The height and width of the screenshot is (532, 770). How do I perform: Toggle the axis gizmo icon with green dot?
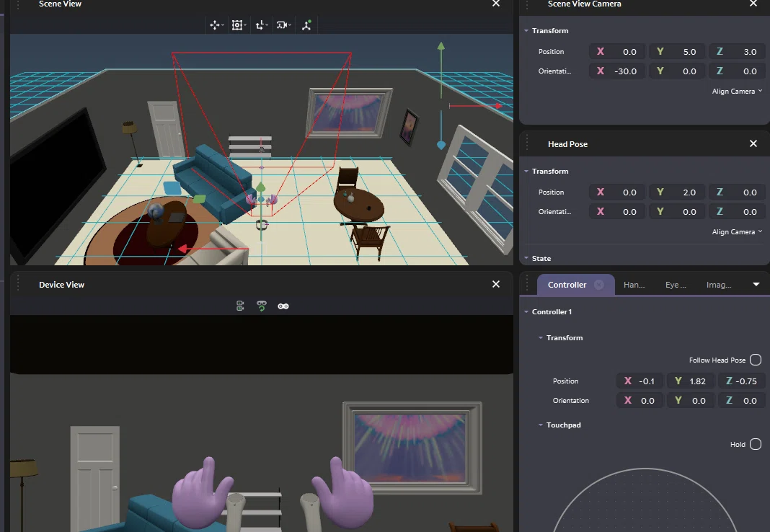[306, 25]
